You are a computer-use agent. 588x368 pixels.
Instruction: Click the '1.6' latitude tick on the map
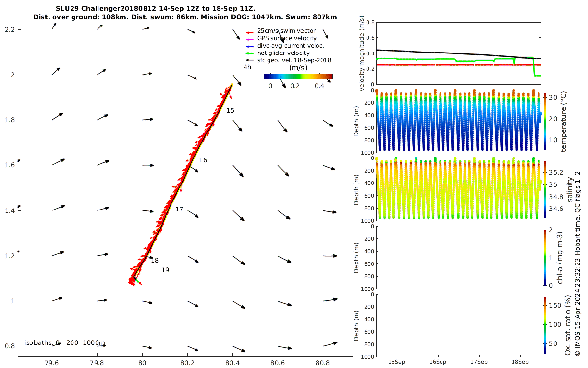point(10,165)
